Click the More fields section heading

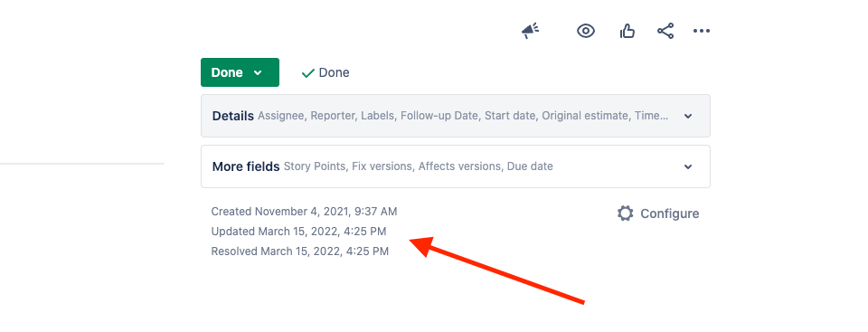point(246,166)
